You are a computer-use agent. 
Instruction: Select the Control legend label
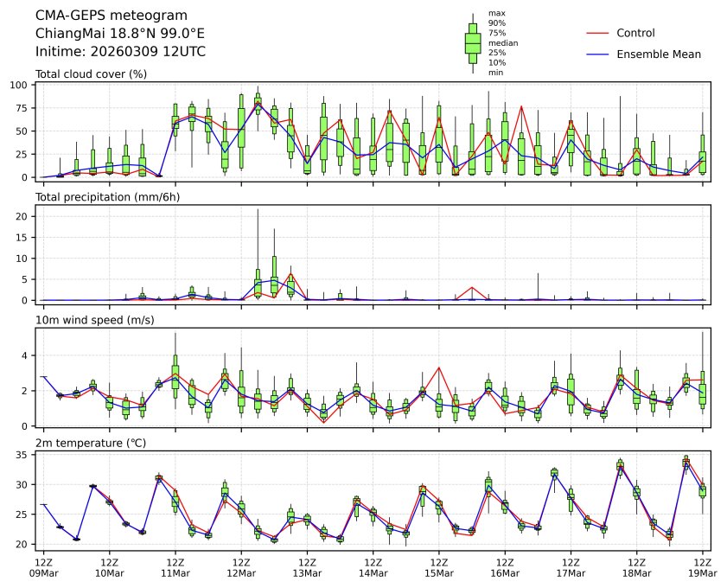[635, 33]
